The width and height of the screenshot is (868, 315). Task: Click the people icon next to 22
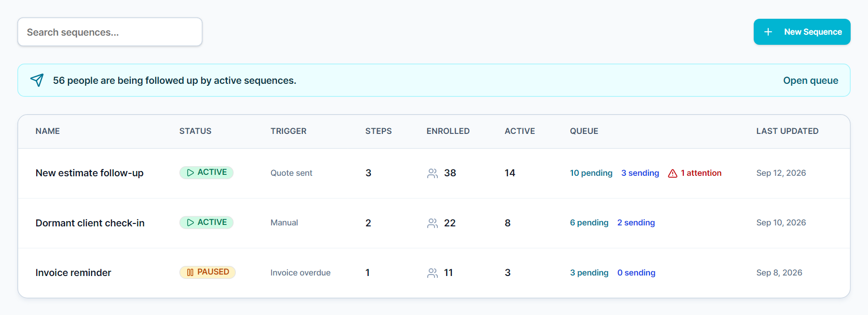pyautogui.click(x=433, y=223)
